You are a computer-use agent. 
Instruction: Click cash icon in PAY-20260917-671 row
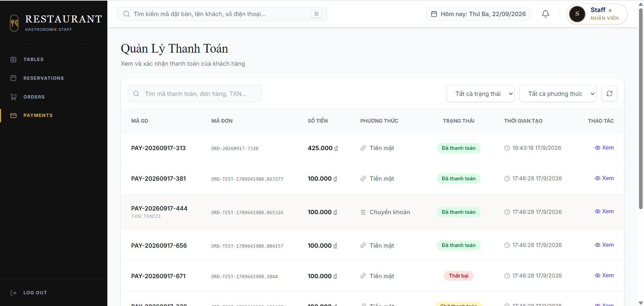pos(363,276)
